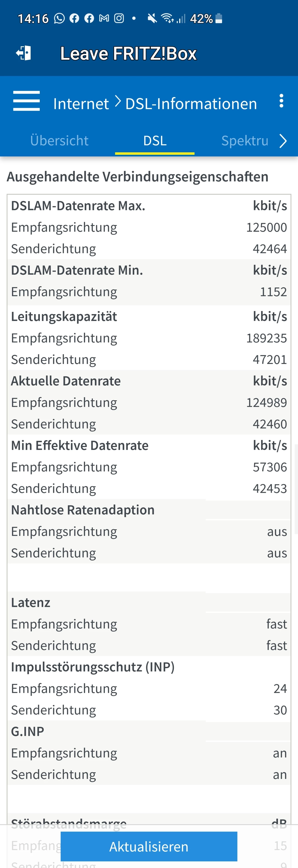Tap the muted sound status icon
The width and height of the screenshot is (298, 868).
152,18
